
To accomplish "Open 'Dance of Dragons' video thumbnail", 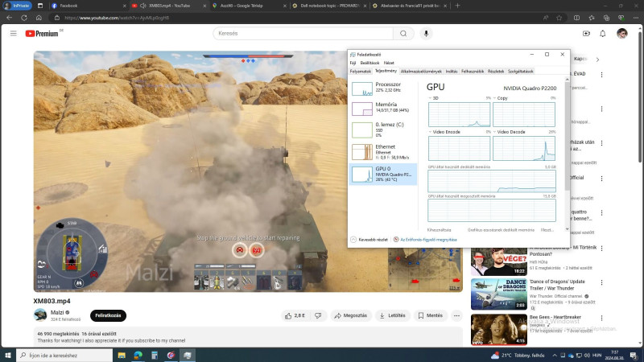I will tap(498, 294).
